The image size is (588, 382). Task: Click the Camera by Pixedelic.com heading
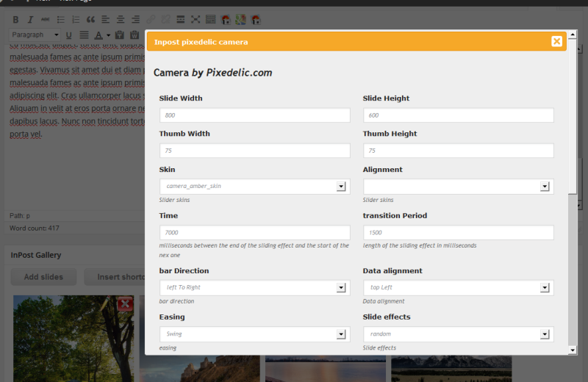(212, 72)
